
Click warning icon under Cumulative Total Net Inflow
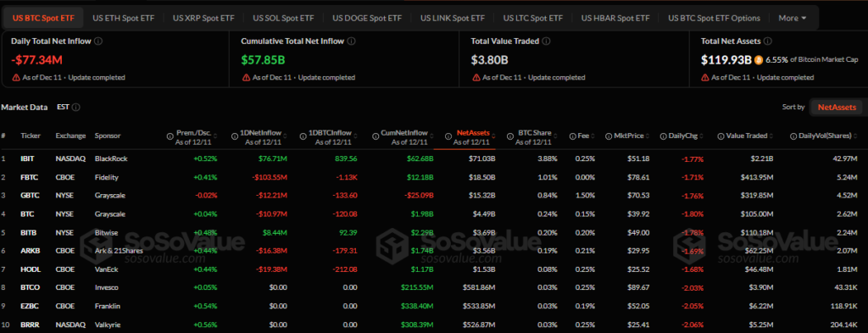[247, 77]
